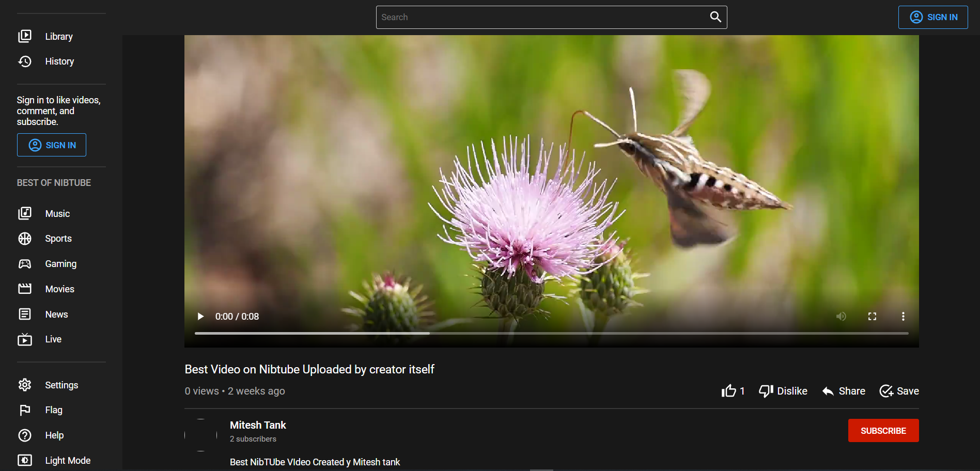
Task: Select the Flag menu label
Action: click(54, 410)
